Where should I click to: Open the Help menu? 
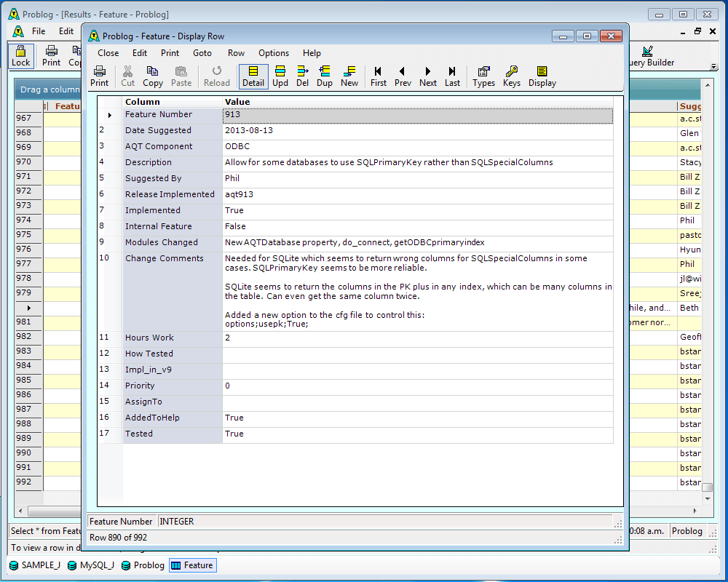[x=312, y=53]
